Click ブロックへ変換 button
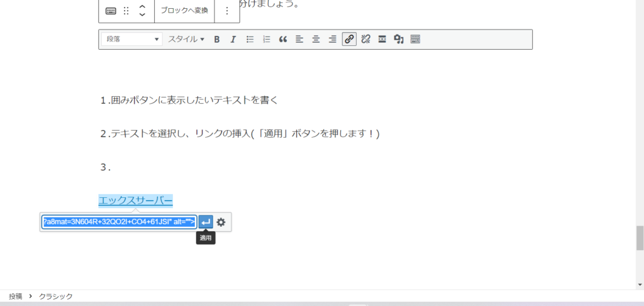Image resolution: width=644 pixels, height=306 pixels. pyautogui.click(x=184, y=11)
